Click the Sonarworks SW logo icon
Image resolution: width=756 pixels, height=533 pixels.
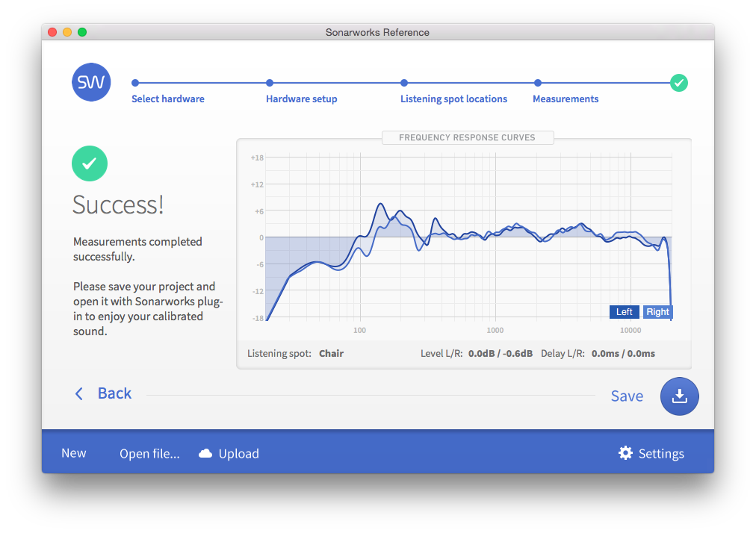pos(91,82)
